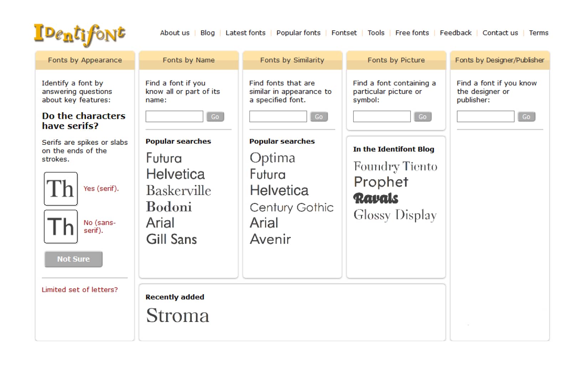This screenshot has width=588, height=368.
Task: Visit the Free fonts page
Action: [x=412, y=33]
